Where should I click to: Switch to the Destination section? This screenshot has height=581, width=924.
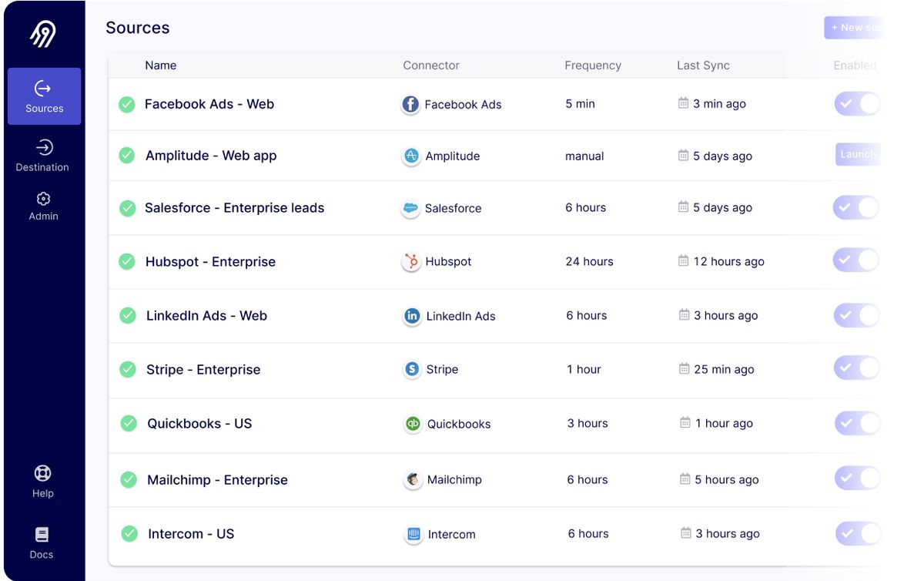[x=43, y=156]
